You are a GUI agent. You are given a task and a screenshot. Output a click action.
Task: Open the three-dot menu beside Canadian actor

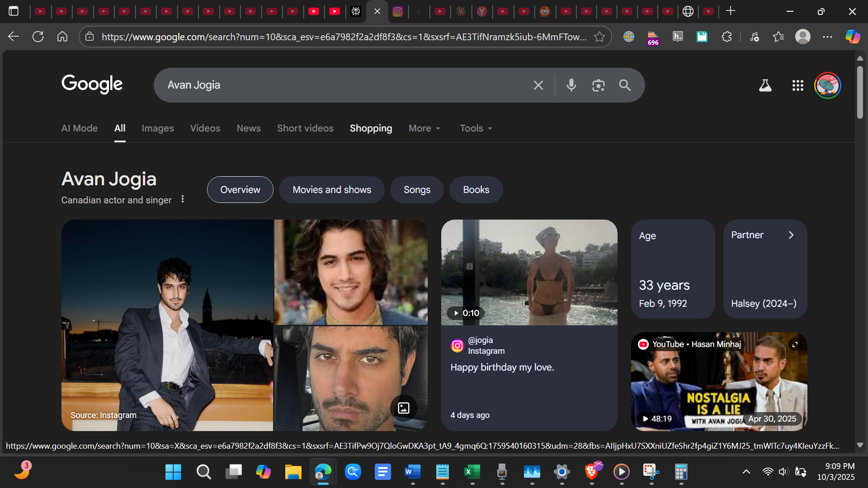(x=183, y=199)
